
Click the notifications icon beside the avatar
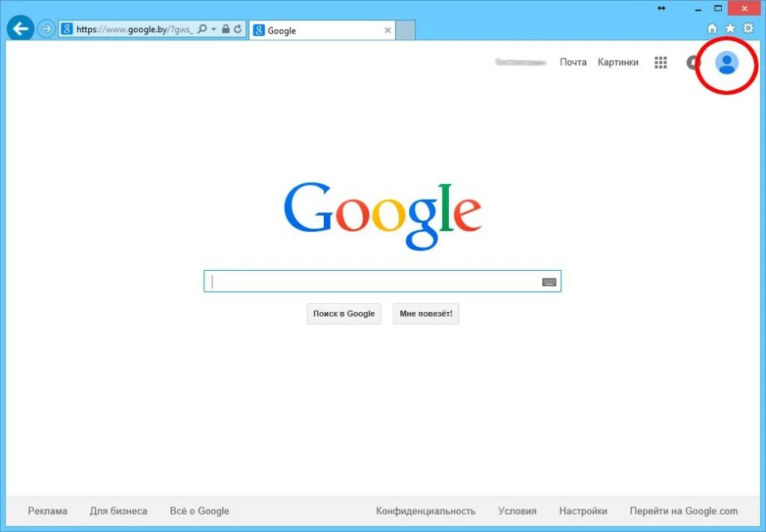(x=693, y=63)
